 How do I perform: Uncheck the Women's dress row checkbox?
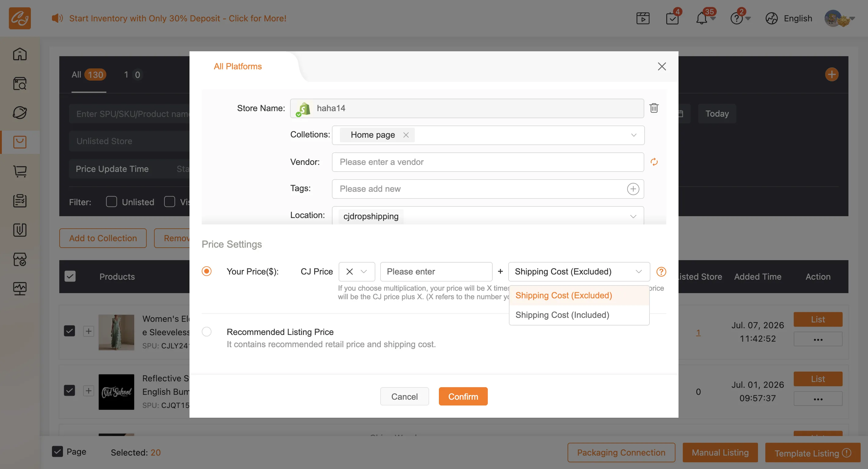pyautogui.click(x=69, y=331)
